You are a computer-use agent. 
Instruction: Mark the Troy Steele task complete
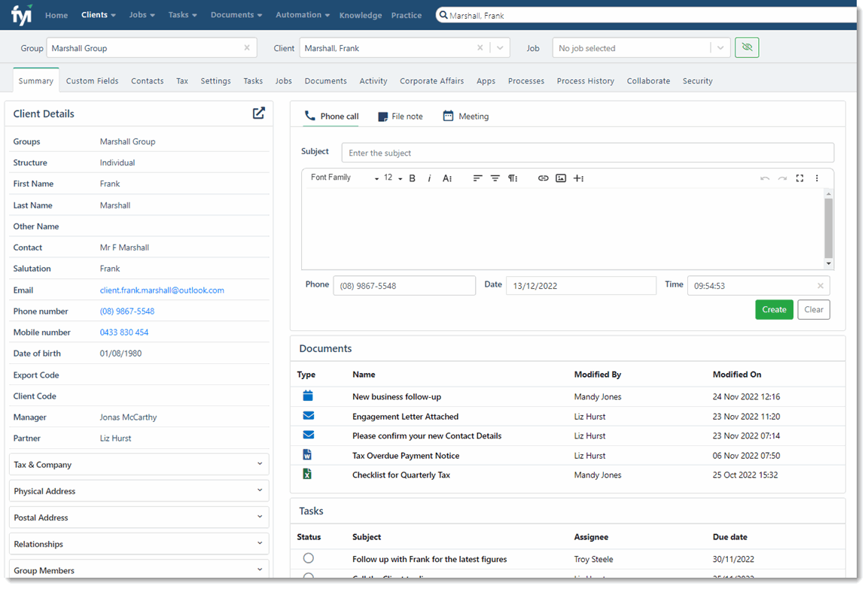click(x=308, y=558)
